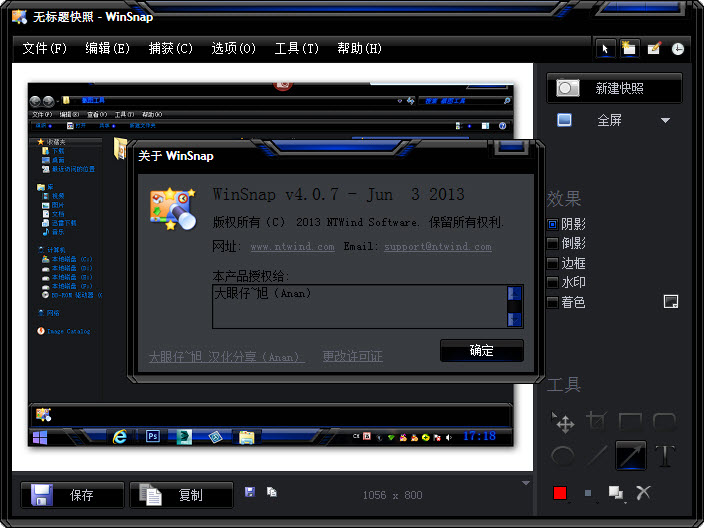The image size is (704, 528).
Task: Click the cursor arrow icon in top toolbar
Action: 605,48
